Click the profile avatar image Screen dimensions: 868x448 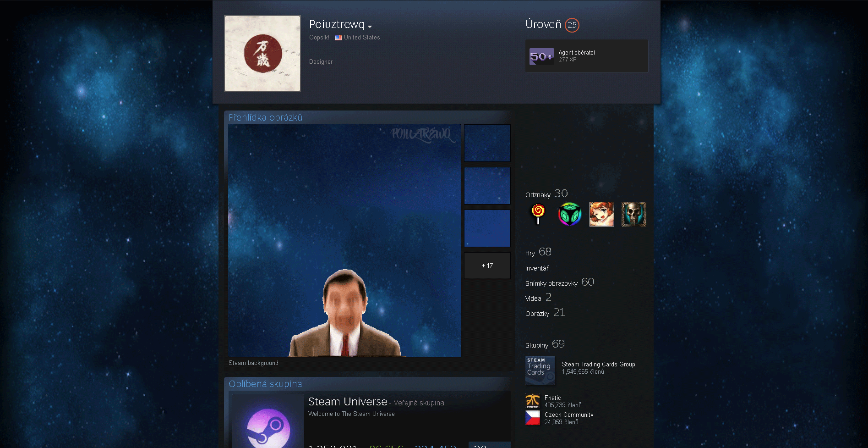pyautogui.click(x=262, y=54)
